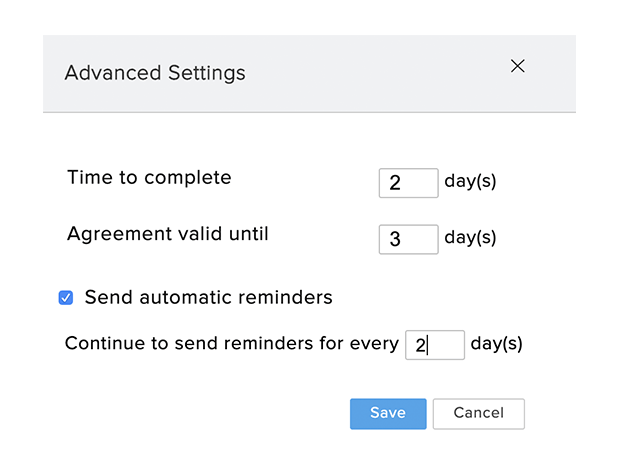This screenshot has height=461, width=617.
Task: Close the Advanced Settings dialog
Action: 517,66
